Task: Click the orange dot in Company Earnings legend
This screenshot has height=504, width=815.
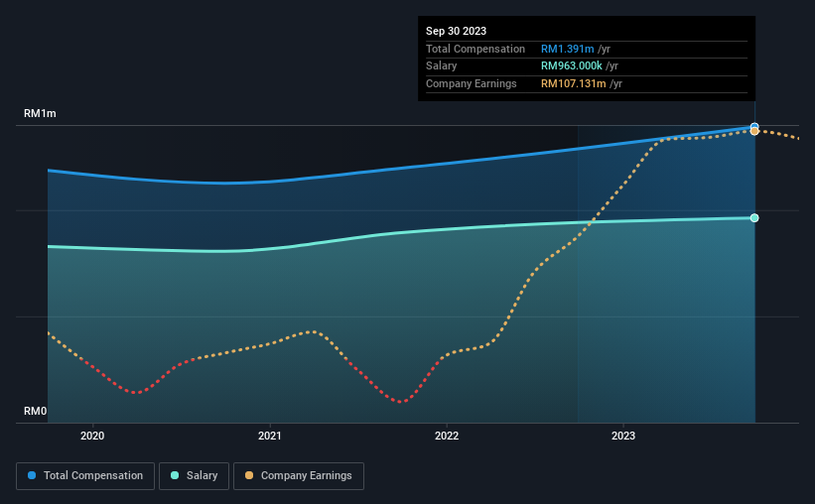Action: point(249,475)
